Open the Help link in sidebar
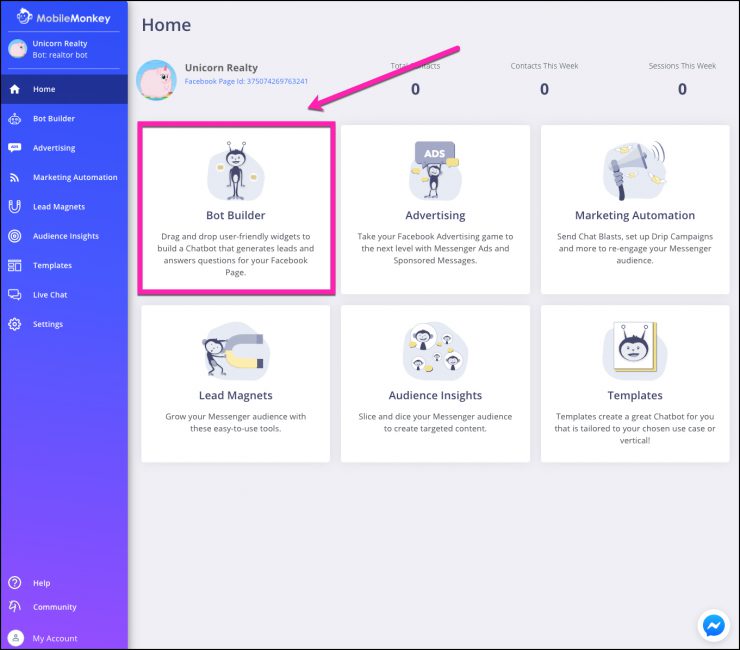Image resolution: width=740 pixels, height=650 pixels. pyautogui.click(x=42, y=583)
